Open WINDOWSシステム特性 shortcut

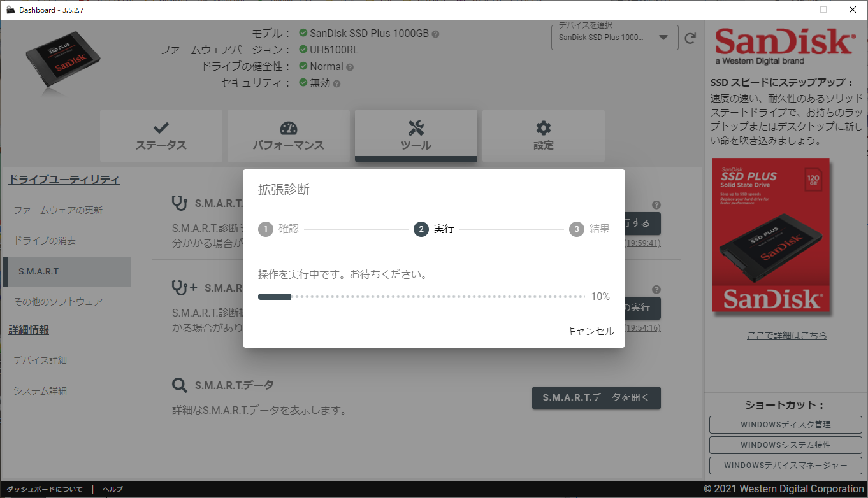point(786,445)
